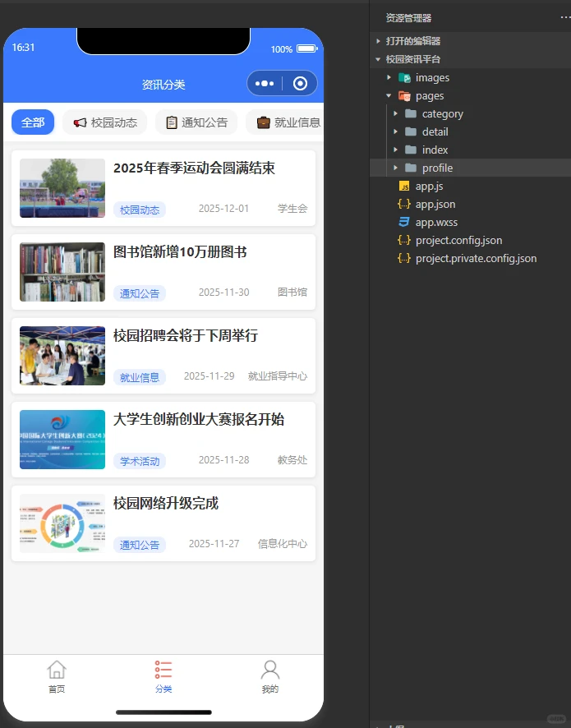571x728 pixels.
Task: Switch to the 我的 tab label
Action: pyautogui.click(x=270, y=689)
